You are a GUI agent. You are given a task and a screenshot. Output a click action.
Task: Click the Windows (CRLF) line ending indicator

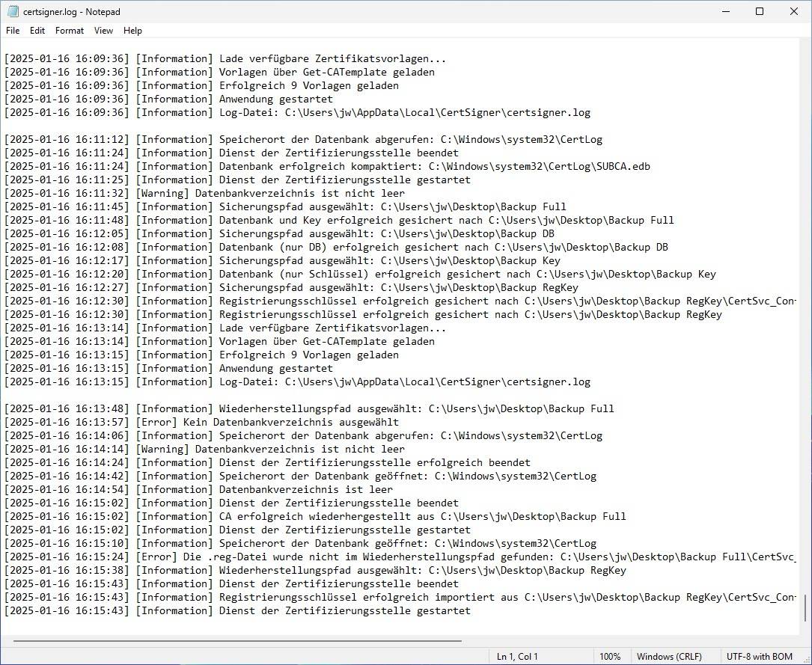point(669,657)
